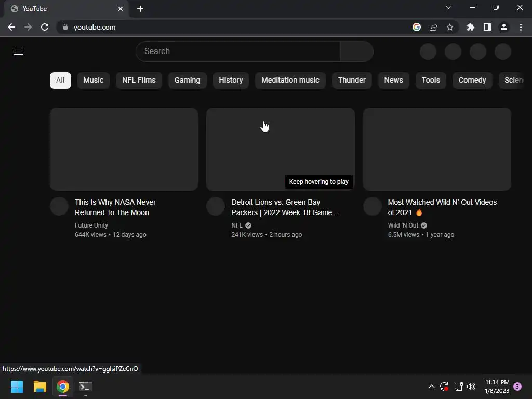Screen dimensions: 532x399
Task: Select the All filter chip
Action: click(x=60, y=81)
